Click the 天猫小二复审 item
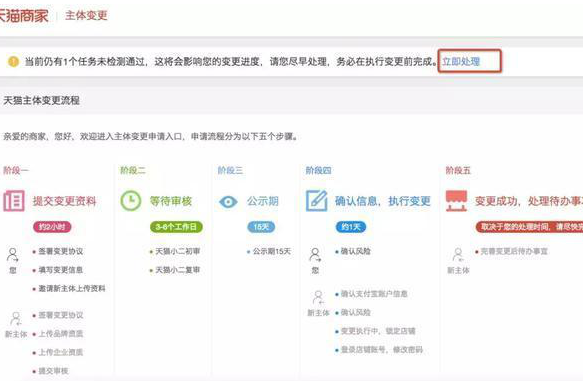583x381 pixels. pos(177,270)
